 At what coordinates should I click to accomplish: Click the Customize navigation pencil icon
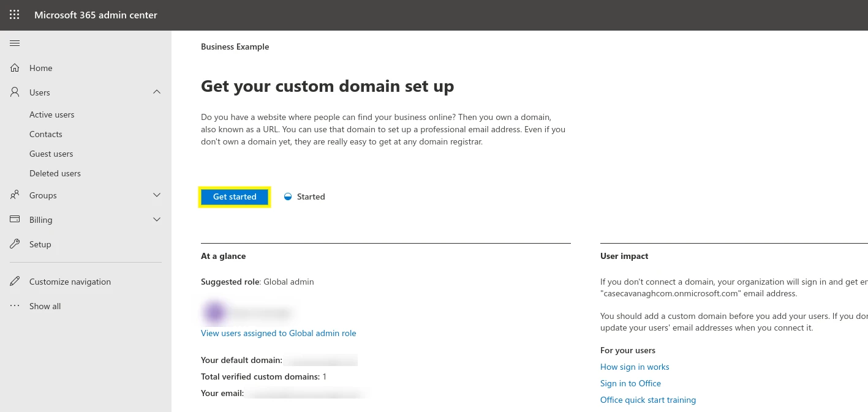point(15,282)
